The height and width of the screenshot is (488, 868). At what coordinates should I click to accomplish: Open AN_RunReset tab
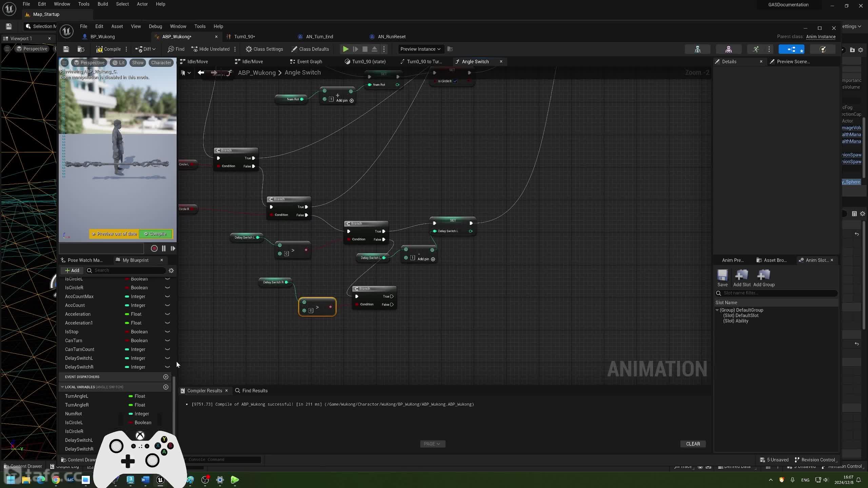392,37
